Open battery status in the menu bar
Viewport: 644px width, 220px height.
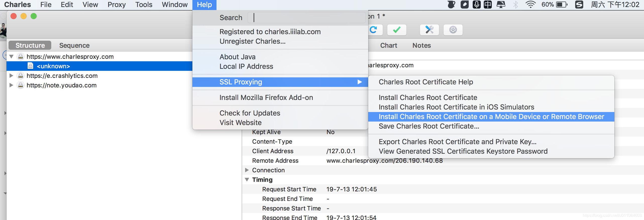pyautogui.click(x=555, y=5)
